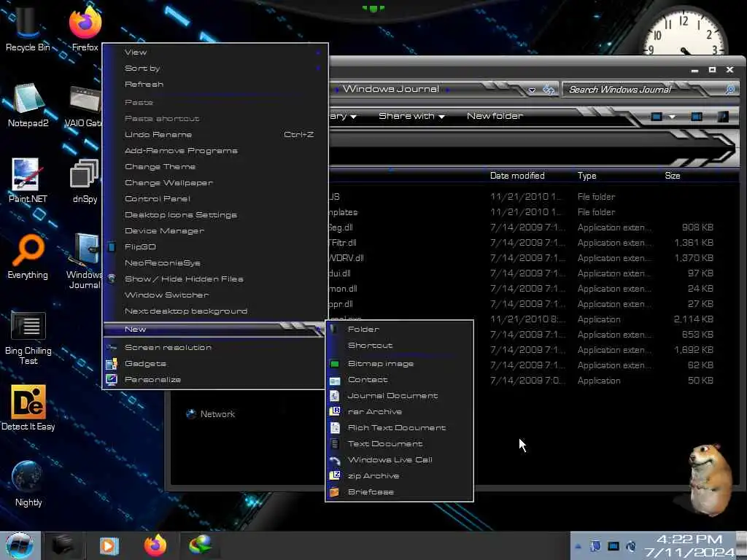This screenshot has height=560, width=747.
Task: Open Device Manager from context menu
Action: [x=215, y=231]
